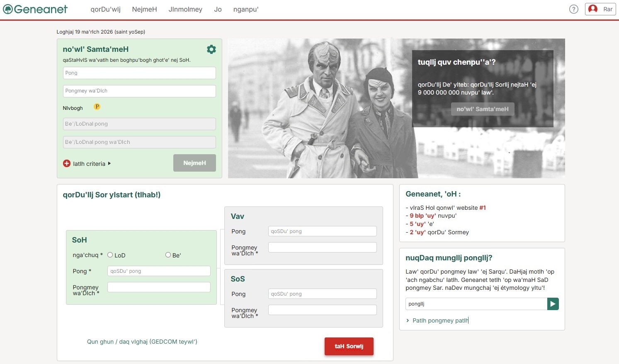Viewport: 619px width, 364px height.
Task: Click the user avatar icon beside Rar
Action: [x=593, y=9]
